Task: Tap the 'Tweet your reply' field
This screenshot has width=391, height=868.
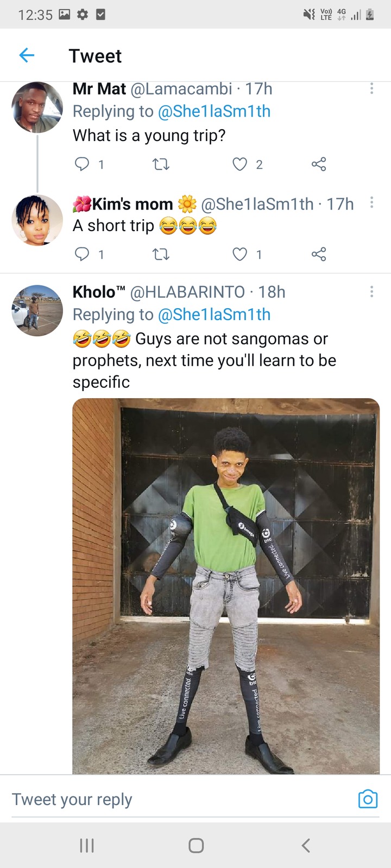Action: tap(179, 799)
